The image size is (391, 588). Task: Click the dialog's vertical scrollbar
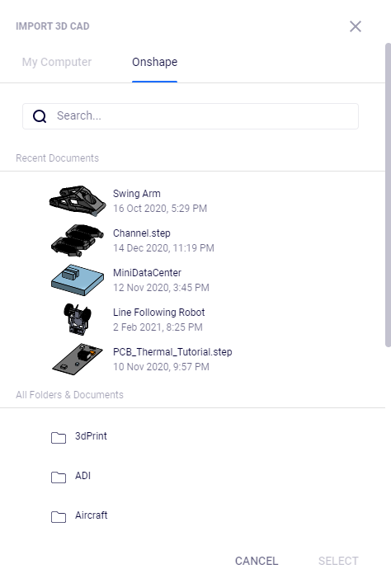(388, 195)
